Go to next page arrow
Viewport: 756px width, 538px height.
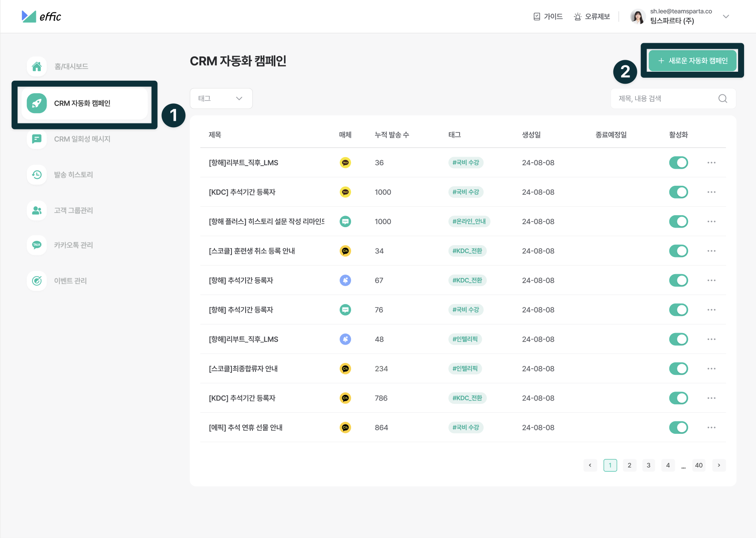719,465
